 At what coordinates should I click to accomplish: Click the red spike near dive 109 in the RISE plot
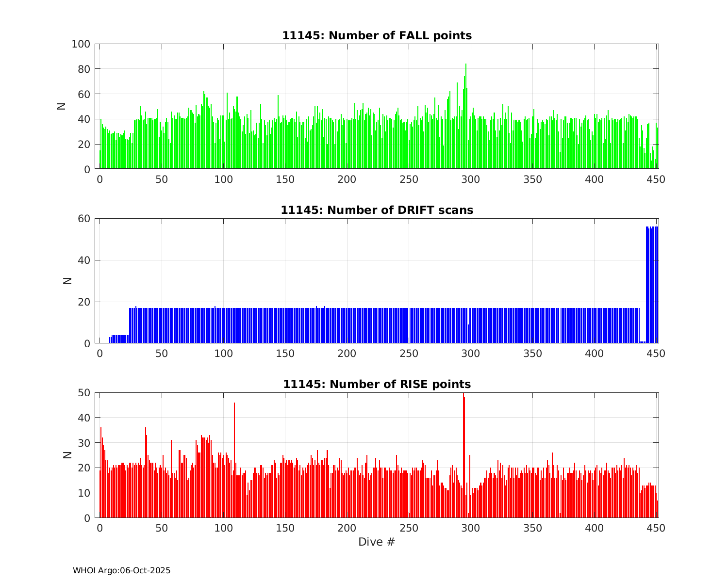tap(234, 460)
